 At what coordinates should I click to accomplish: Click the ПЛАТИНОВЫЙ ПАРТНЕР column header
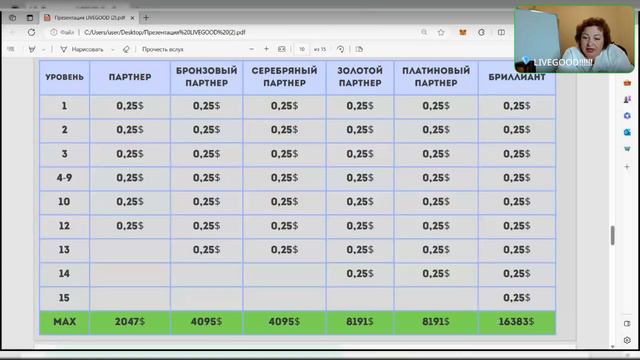436,77
